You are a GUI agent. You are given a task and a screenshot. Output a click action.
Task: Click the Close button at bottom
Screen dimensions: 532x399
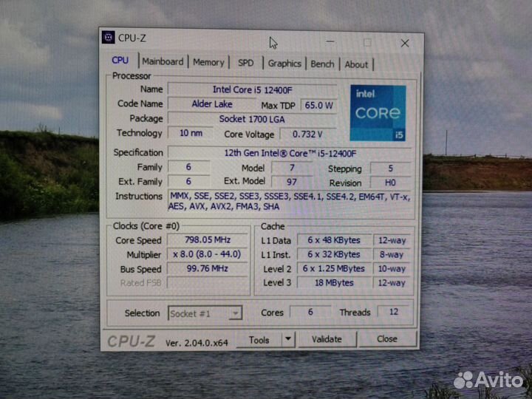(386, 338)
